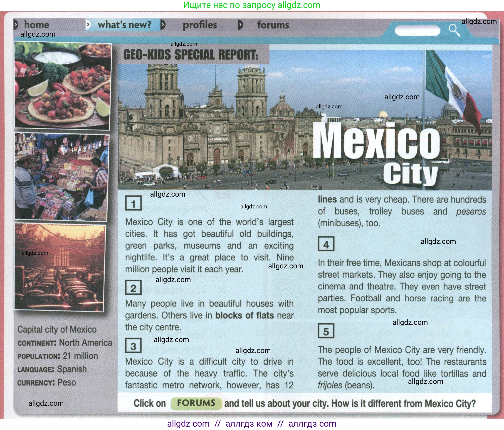
Task: Click the numbered box 2
Action: [133, 288]
